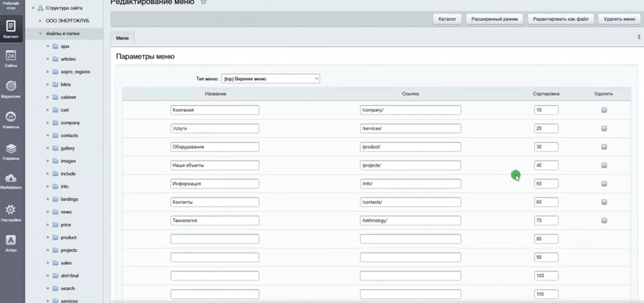Open the Настройки gear section
The height and width of the screenshot is (303, 644).
pos(11,212)
